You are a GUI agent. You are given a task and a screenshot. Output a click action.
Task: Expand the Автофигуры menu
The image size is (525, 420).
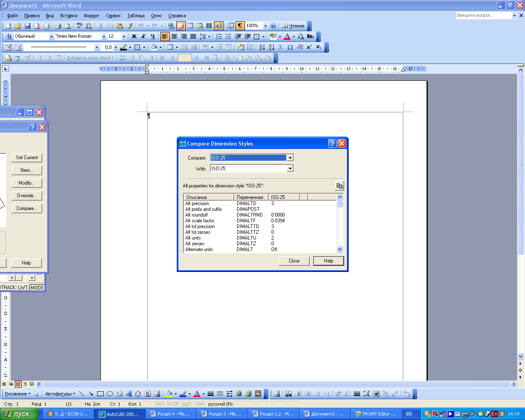60,394
